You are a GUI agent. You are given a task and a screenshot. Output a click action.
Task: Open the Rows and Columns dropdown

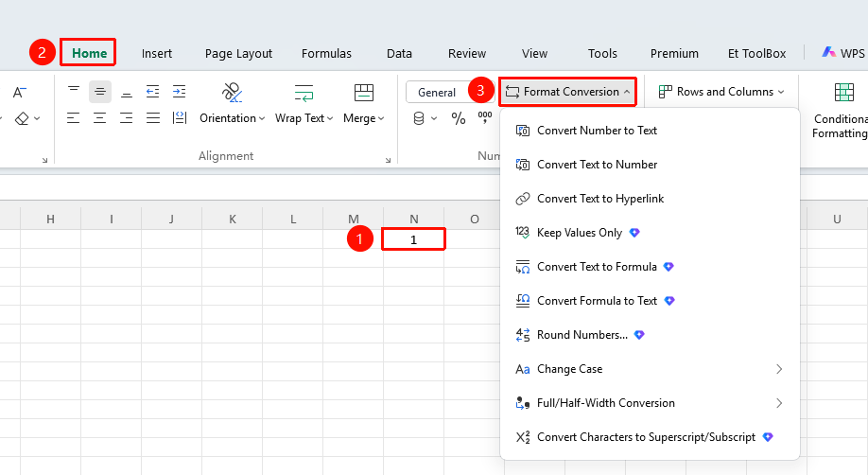[x=721, y=92]
